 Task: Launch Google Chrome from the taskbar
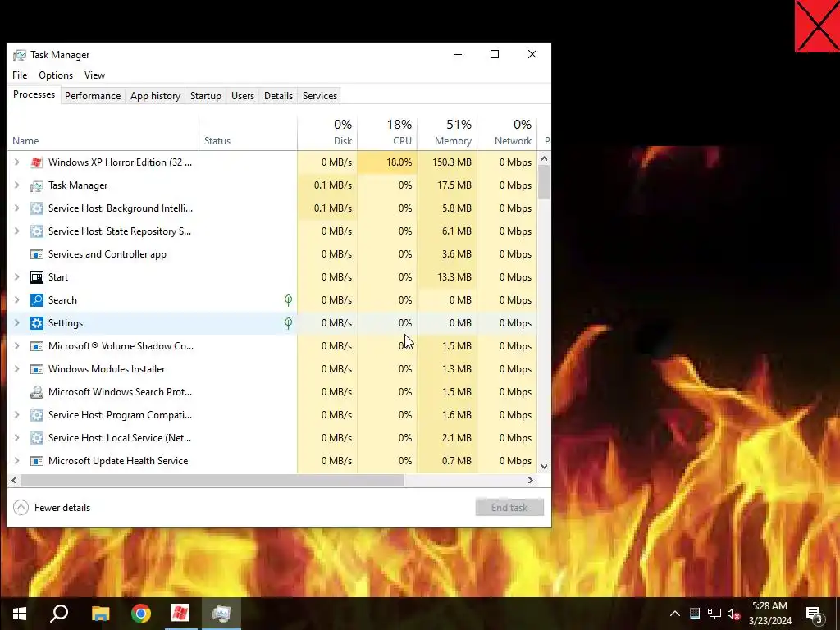[x=141, y=614]
